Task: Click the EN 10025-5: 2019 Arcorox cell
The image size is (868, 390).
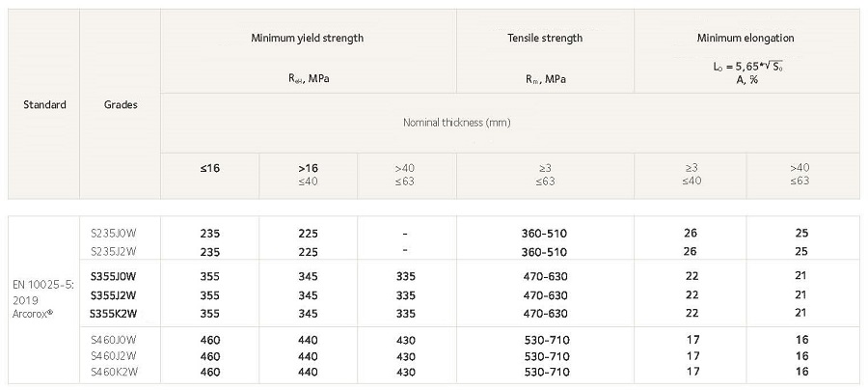Action: (x=43, y=299)
